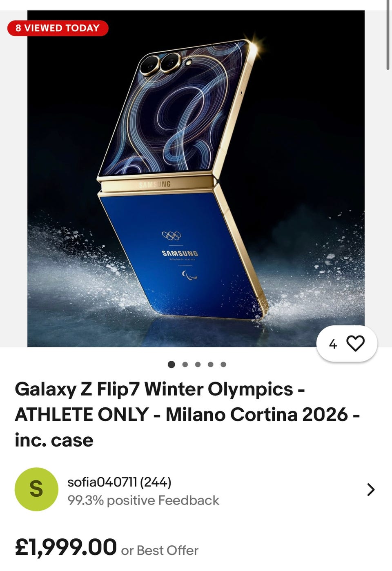This screenshot has height=571, width=392.
Task: Open the Galaxy Z Flip7 product photo
Action: pos(196,179)
